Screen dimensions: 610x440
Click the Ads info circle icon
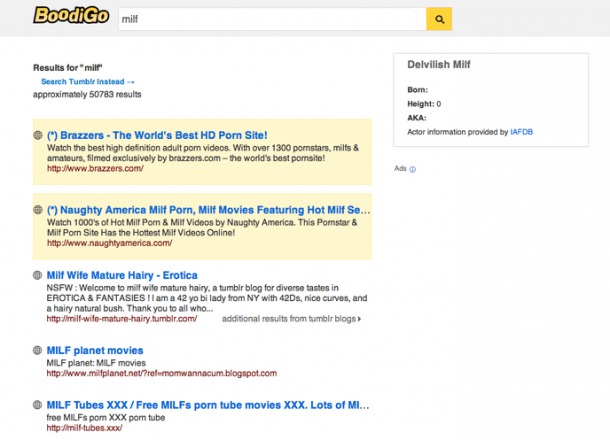(x=413, y=169)
